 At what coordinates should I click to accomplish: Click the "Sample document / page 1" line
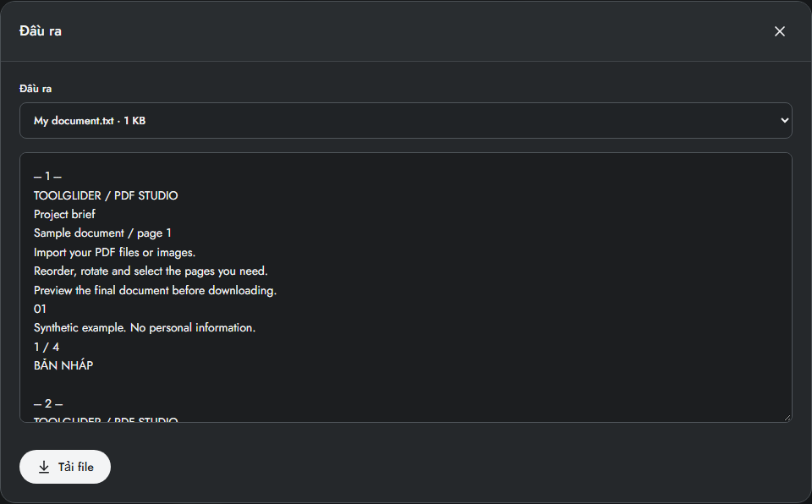click(102, 233)
